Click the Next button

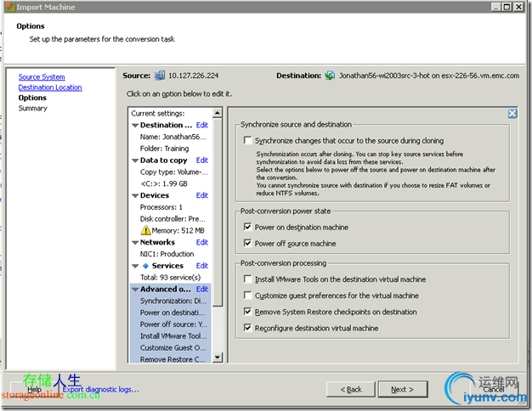pos(402,389)
